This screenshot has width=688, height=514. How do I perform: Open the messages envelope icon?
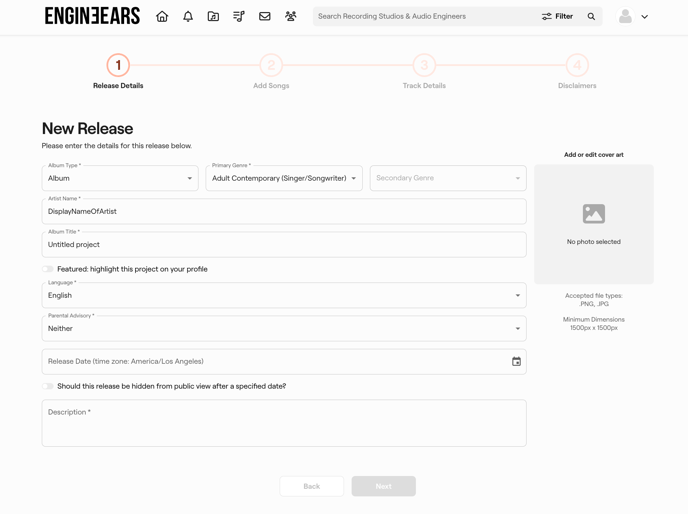click(x=265, y=16)
